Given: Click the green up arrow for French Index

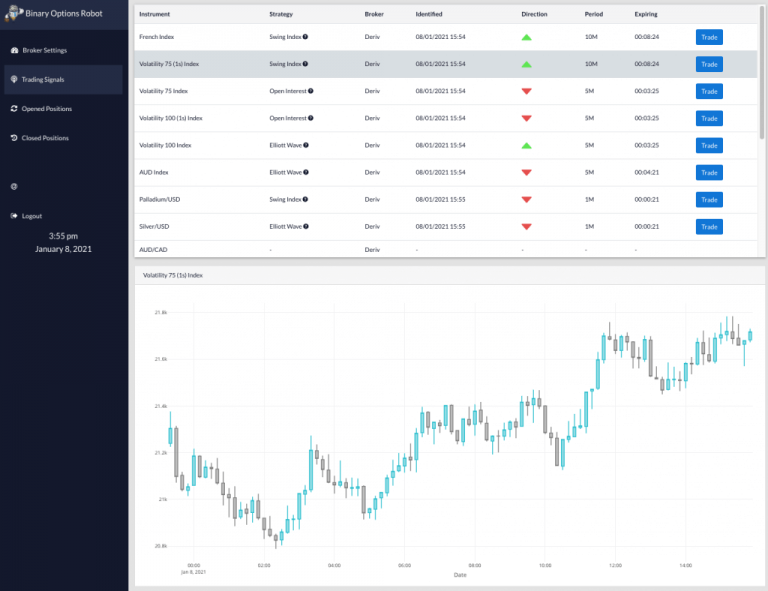Looking at the screenshot, I should coord(527,37).
